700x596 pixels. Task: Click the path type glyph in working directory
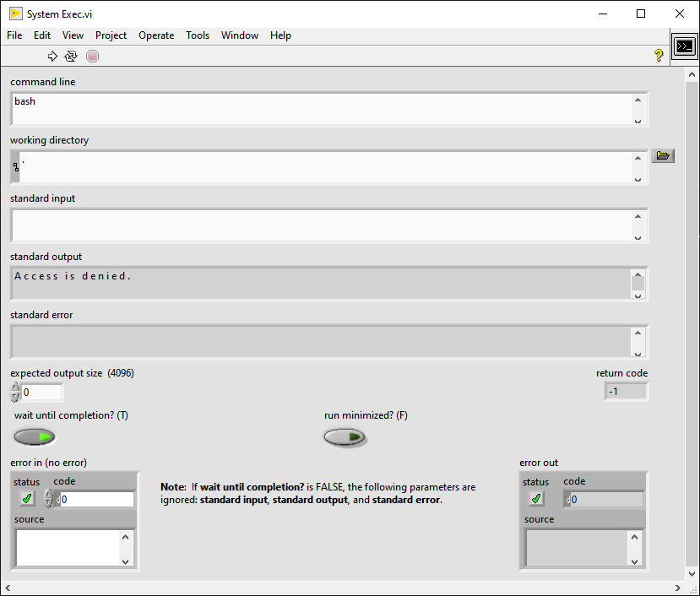pos(16,167)
